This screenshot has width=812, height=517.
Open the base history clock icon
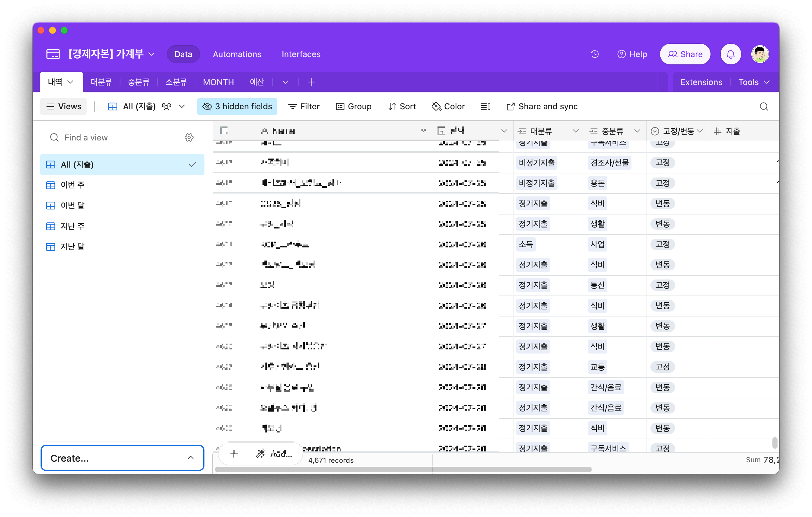point(594,54)
